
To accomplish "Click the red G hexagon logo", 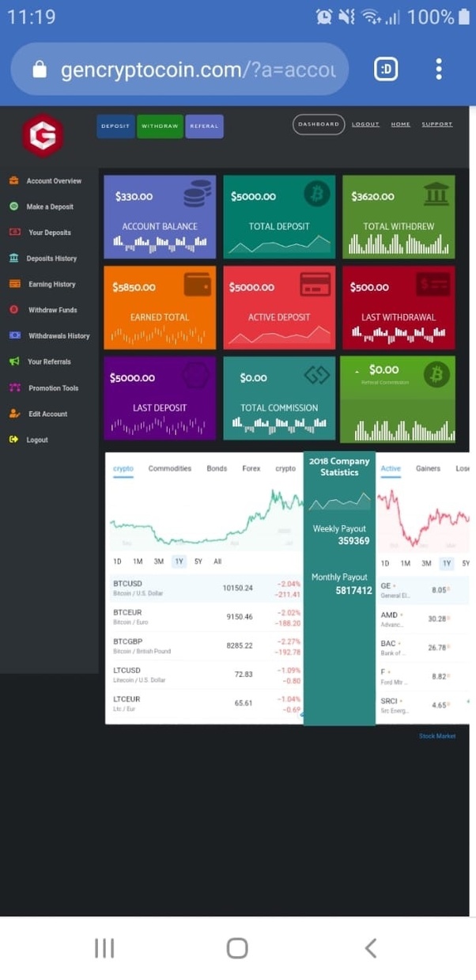I will pos(42,136).
